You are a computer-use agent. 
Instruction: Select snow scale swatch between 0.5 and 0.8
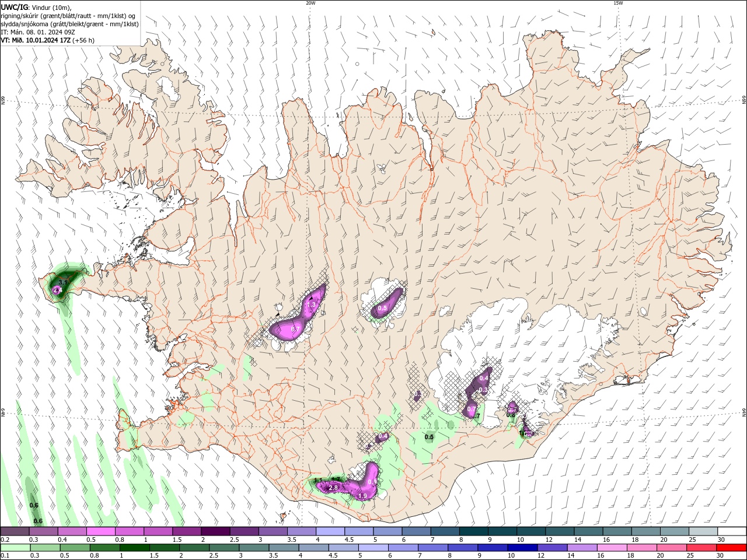(100, 531)
